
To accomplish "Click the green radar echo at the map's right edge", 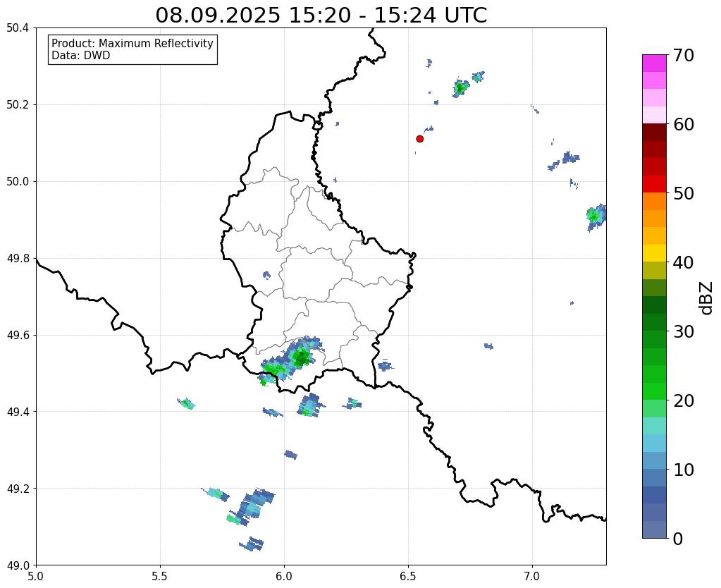I will coord(596,216).
